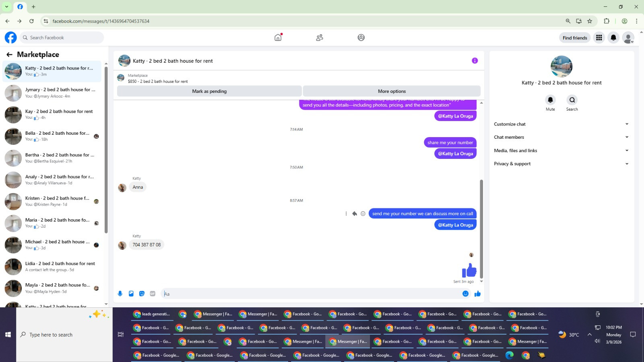Expand Chat members section
Image resolution: width=644 pixels, height=362 pixels.
(561, 137)
